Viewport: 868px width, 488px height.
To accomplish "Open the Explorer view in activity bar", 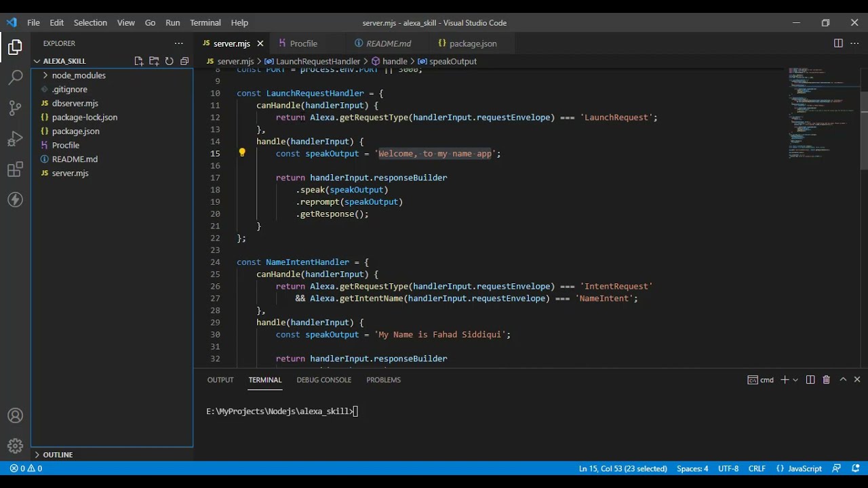I will [x=15, y=47].
